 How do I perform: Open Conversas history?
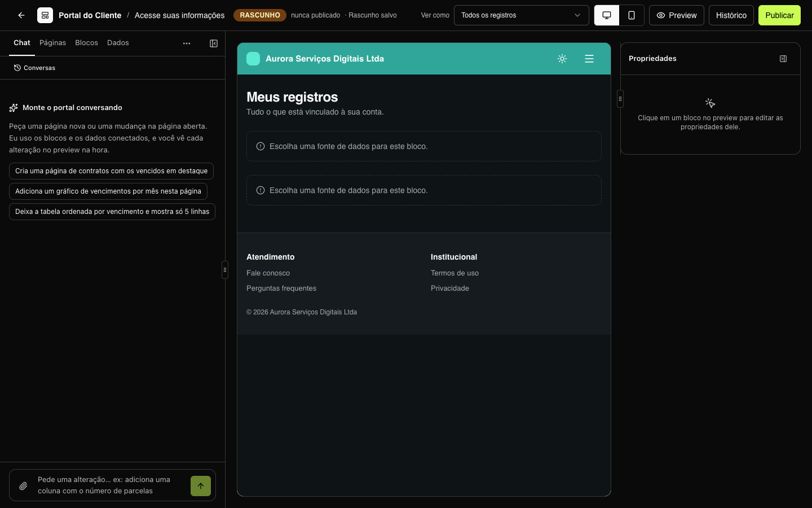tap(34, 68)
